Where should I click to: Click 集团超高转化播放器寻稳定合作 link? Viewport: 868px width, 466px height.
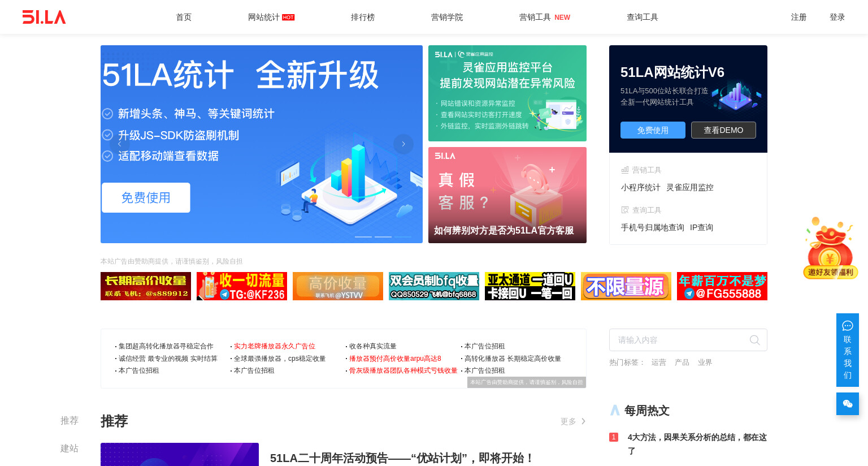(166, 346)
